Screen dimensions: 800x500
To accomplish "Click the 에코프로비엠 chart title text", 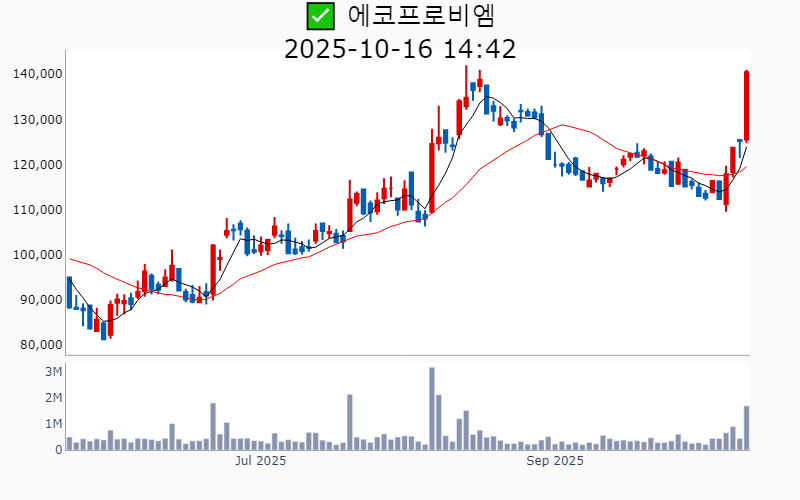I will pos(421,16).
